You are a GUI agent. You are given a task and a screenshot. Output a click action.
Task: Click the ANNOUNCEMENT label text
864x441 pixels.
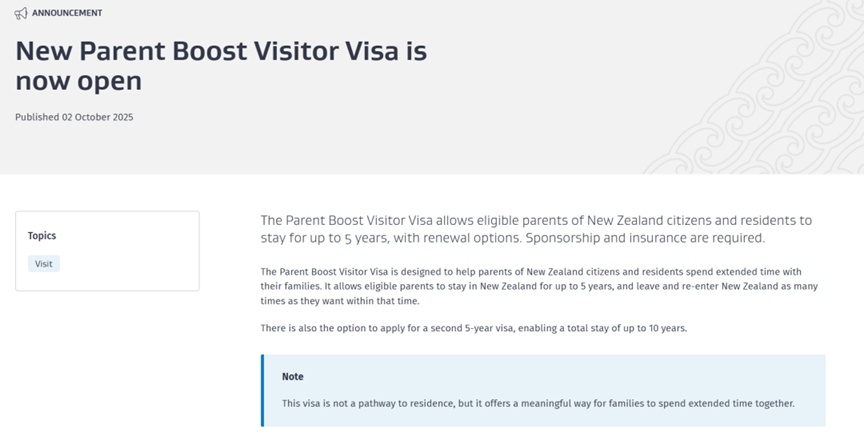tap(68, 14)
